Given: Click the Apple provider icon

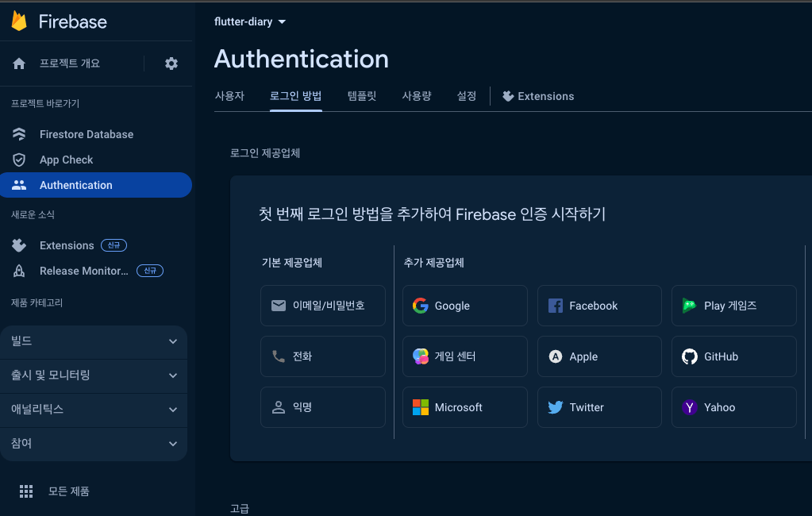Looking at the screenshot, I should click(x=555, y=356).
